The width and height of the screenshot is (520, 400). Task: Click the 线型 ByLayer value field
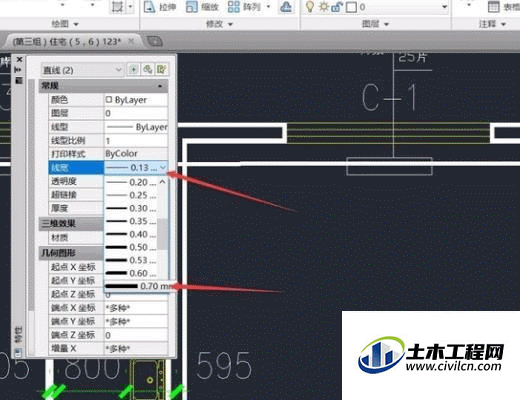[x=136, y=127]
